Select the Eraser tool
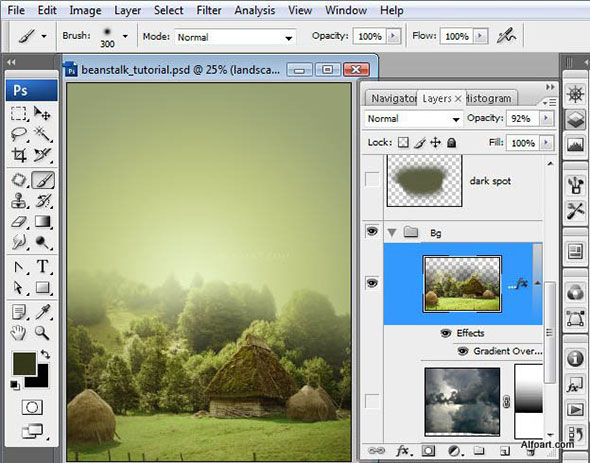This screenshot has height=463, width=590. [19, 222]
